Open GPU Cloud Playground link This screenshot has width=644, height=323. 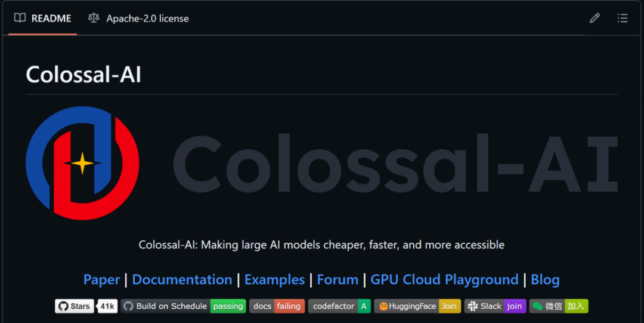[444, 280]
